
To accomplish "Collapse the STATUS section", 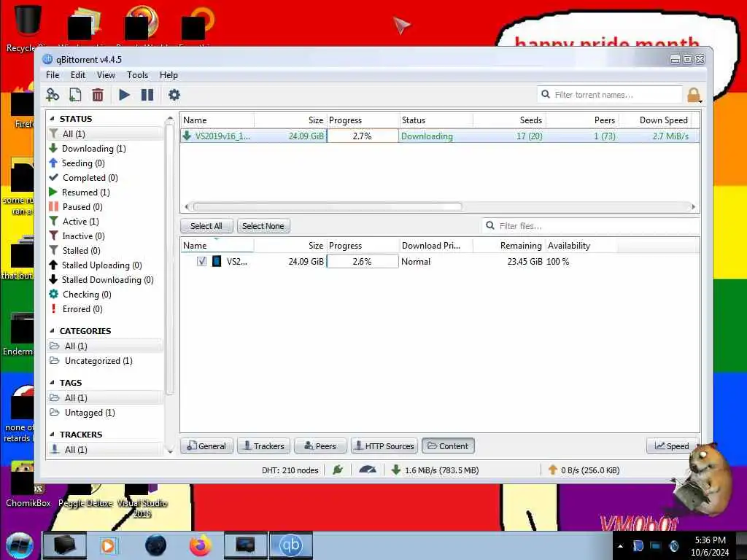I will pyautogui.click(x=52, y=119).
